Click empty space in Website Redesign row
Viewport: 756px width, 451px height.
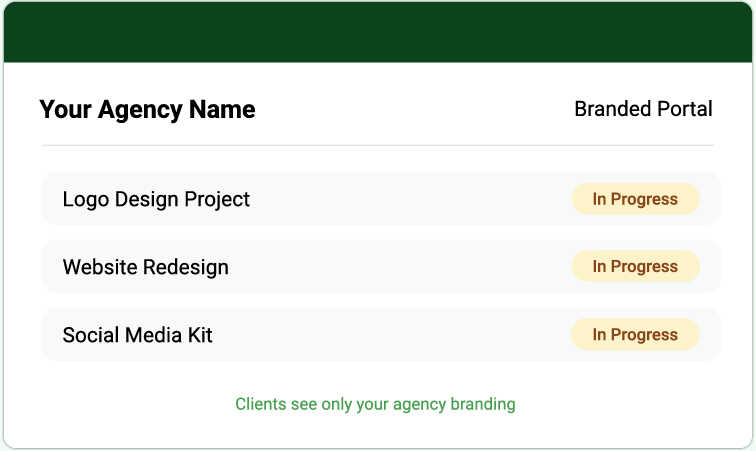[x=400, y=267]
